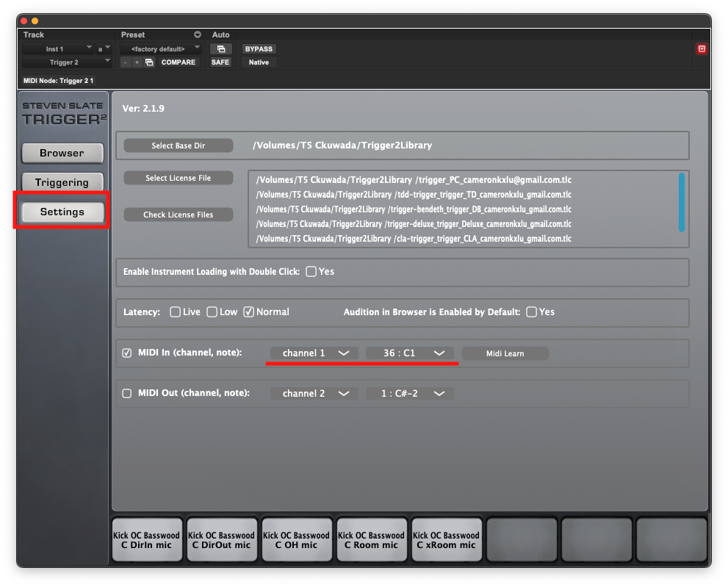
Task: Click the Ver: 2.1.9 version text
Action: [143, 109]
